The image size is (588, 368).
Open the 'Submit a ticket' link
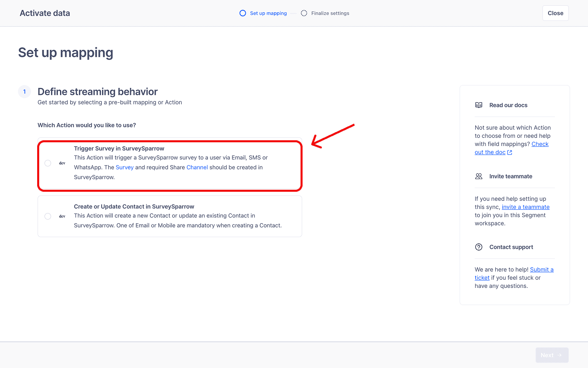[514, 274]
